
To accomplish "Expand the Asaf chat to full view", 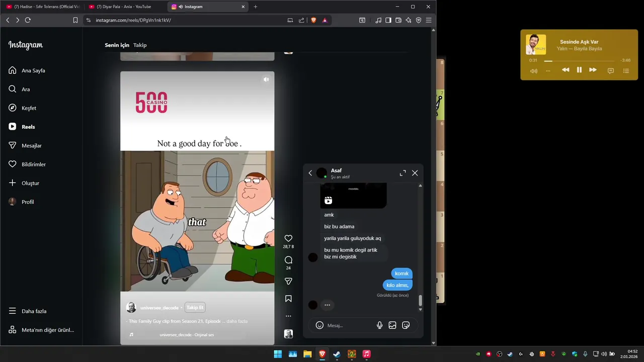I will click(403, 173).
